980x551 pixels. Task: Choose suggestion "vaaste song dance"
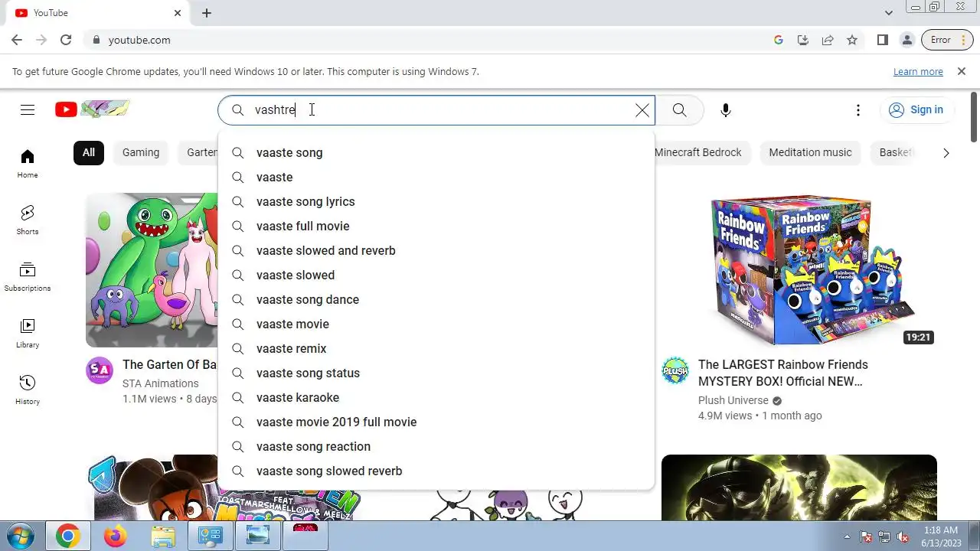tap(436, 299)
